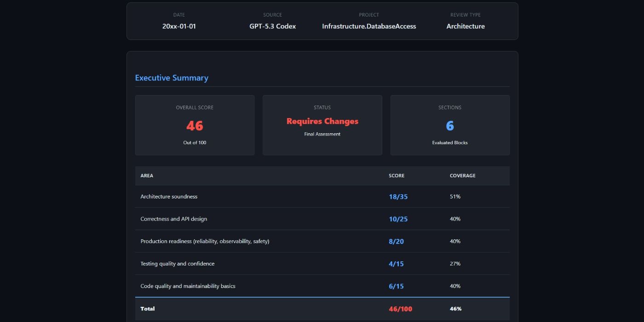Click the 18/35 score value

pos(398,197)
